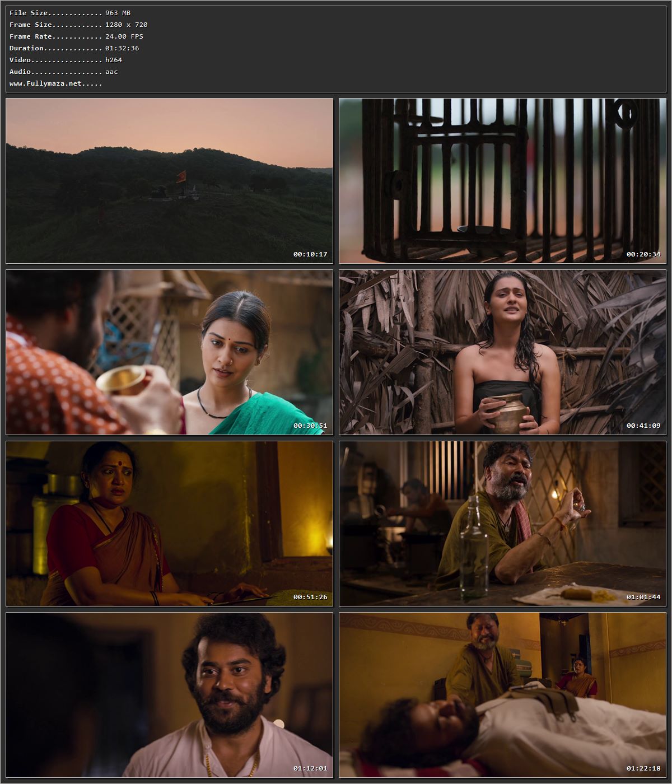672x784 pixels.
Task: Click the 00:10:17 timestamp label
Action: pyautogui.click(x=310, y=254)
